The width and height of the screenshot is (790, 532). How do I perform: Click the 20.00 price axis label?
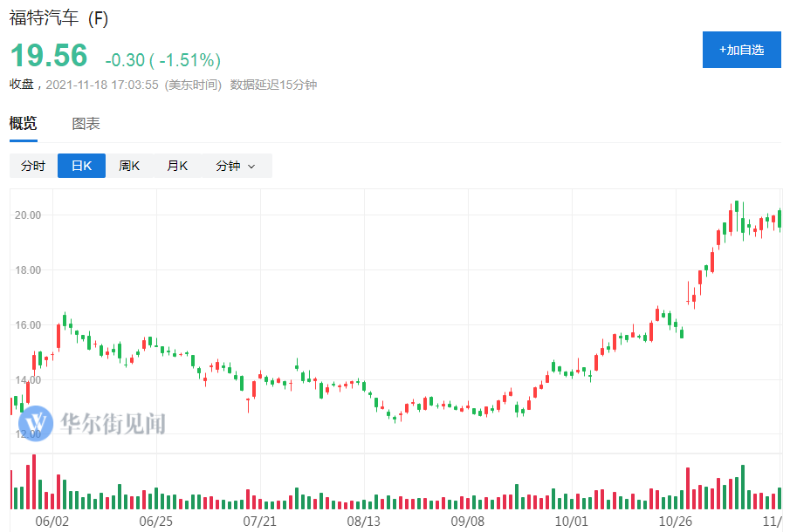28,215
